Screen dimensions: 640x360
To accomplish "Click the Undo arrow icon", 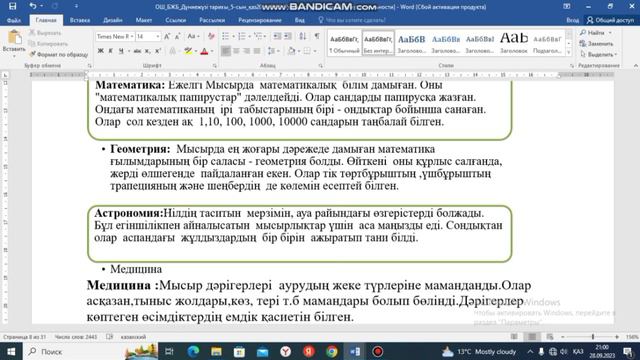I will coord(33,6).
